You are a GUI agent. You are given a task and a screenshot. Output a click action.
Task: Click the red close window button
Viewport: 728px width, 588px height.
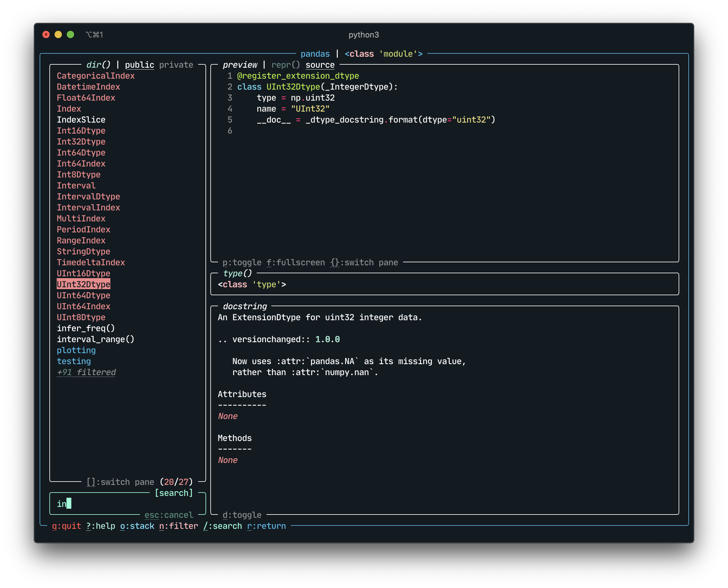point(46,34)
